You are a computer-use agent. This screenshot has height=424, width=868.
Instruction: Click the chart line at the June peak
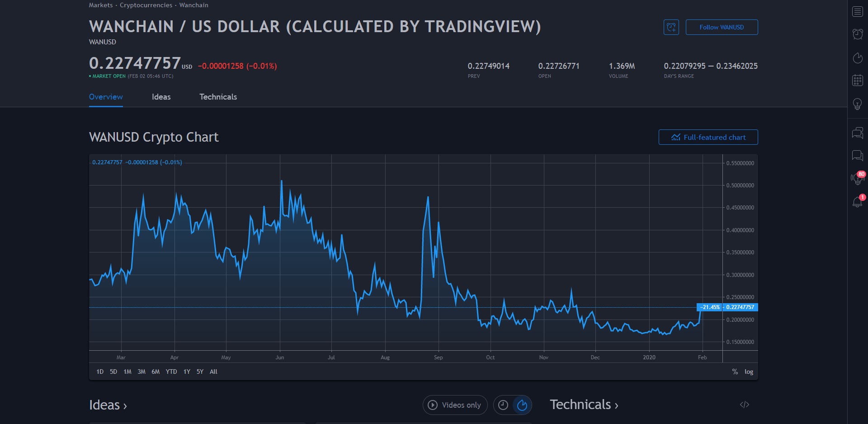coord(281,181)
